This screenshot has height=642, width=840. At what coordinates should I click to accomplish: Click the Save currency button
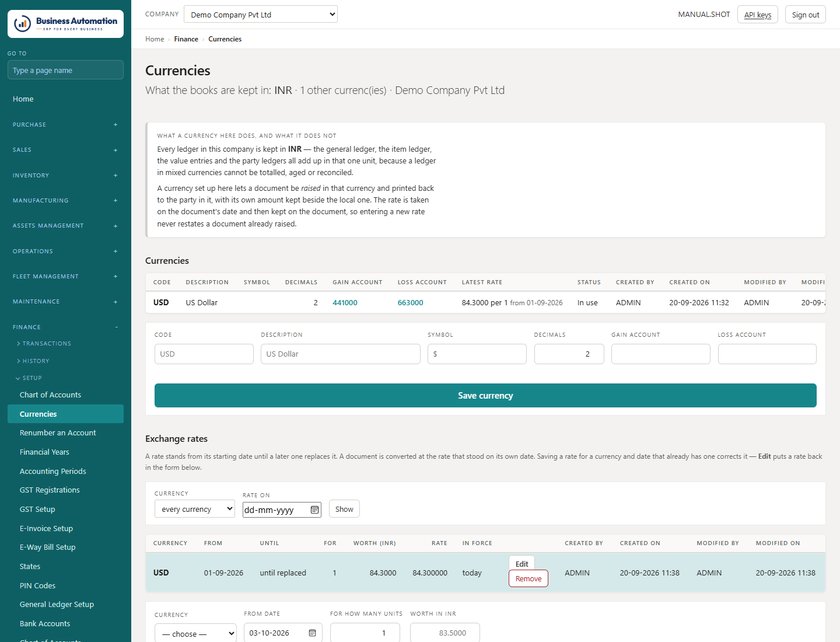tap(485, 396)
